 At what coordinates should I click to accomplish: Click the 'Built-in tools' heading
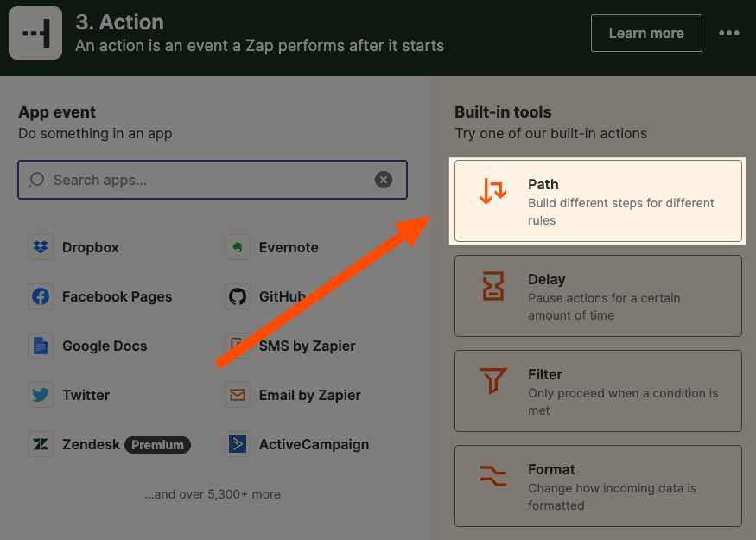coord(503,111)
